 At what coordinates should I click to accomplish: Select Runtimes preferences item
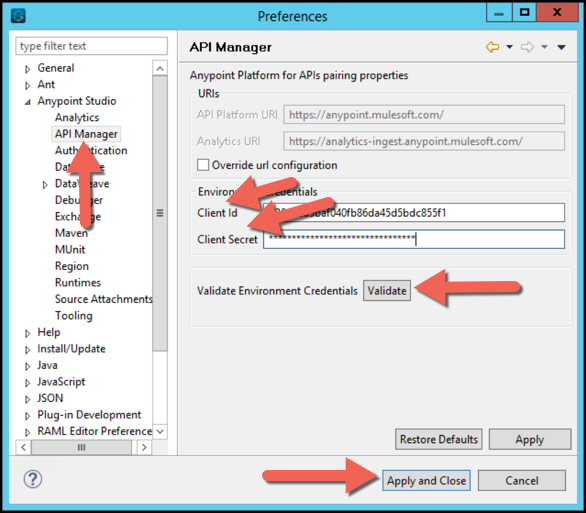click(78, 282)
